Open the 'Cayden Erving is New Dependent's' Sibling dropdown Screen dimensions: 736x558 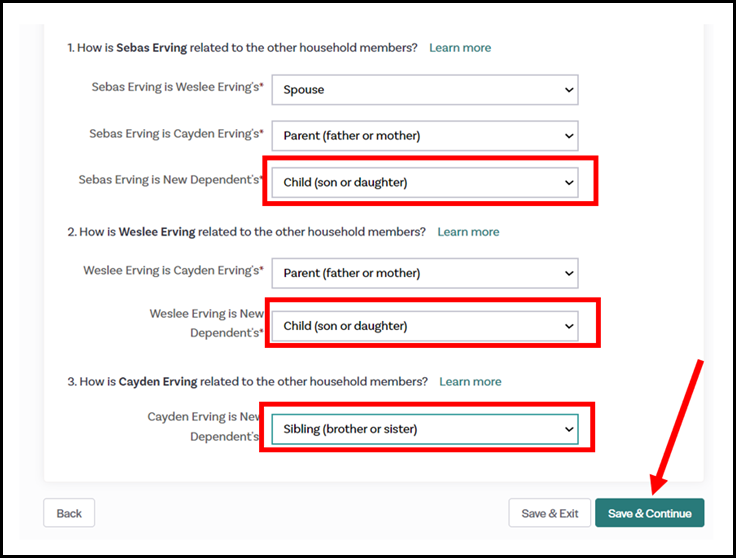point(412,429)
